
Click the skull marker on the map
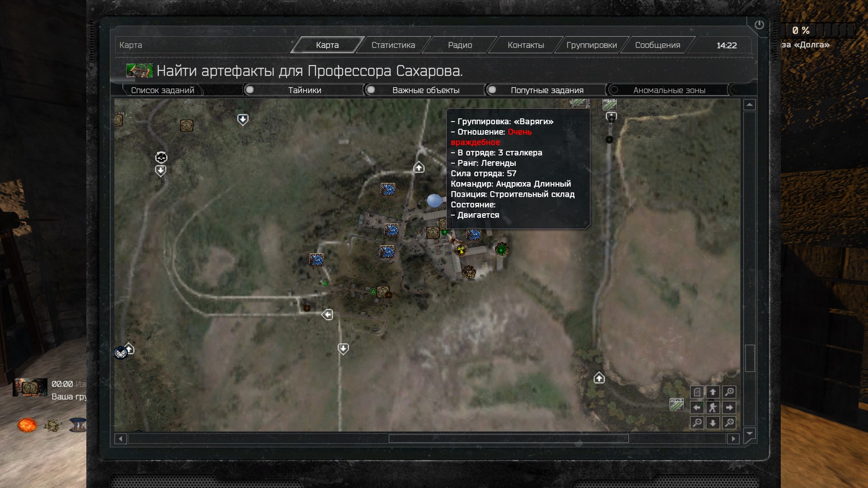[x=161, y=157]
